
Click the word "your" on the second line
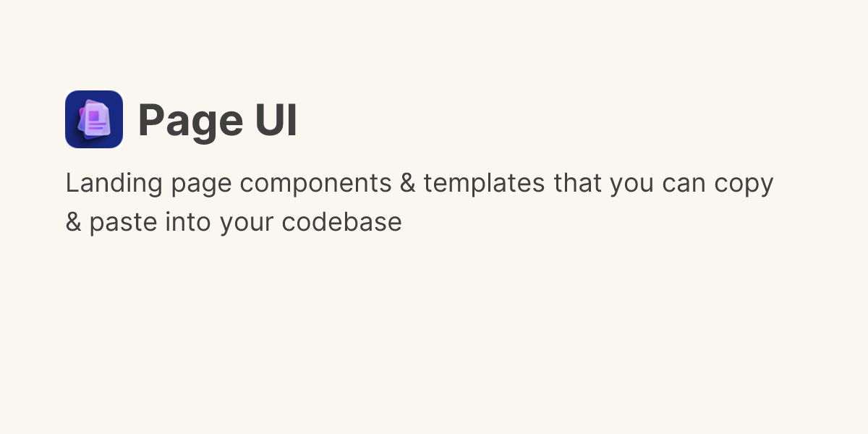coord(247,223)
